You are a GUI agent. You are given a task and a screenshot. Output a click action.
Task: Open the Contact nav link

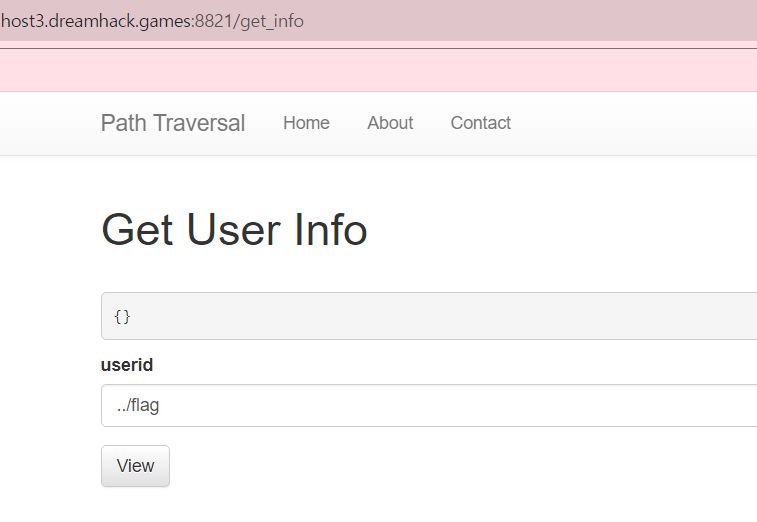[480, 123]
